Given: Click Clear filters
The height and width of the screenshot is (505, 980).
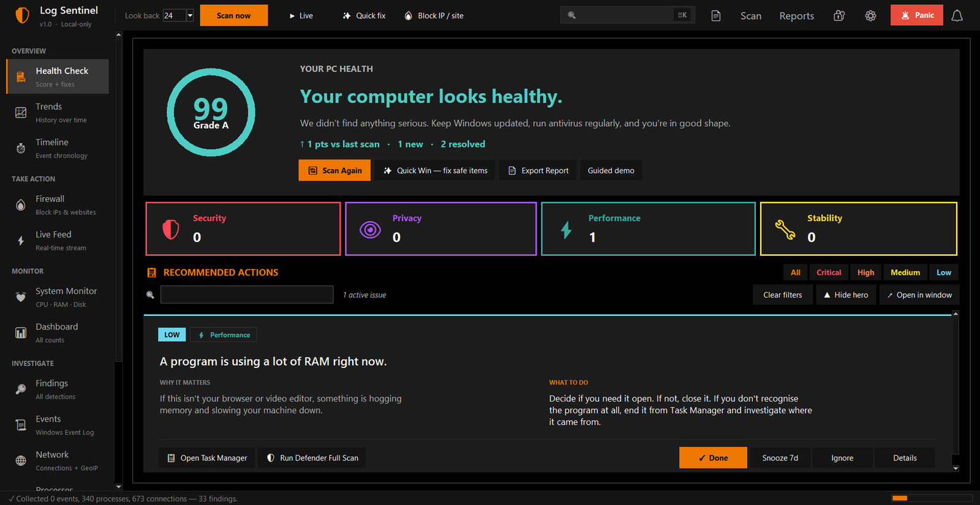Looking at the screenshot, I should 782,295.
